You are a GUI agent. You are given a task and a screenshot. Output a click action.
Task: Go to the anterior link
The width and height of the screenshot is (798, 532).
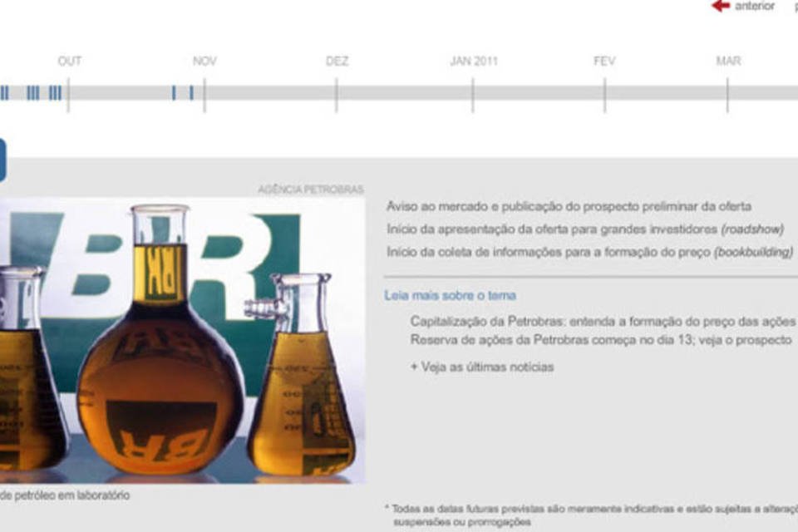point(755,6)
